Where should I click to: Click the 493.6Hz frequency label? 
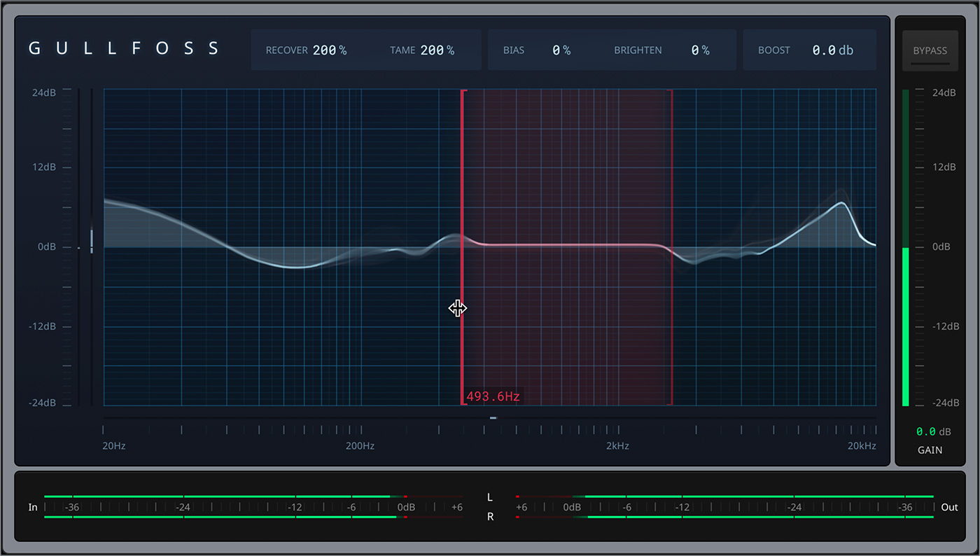click(x=493, y=396)
